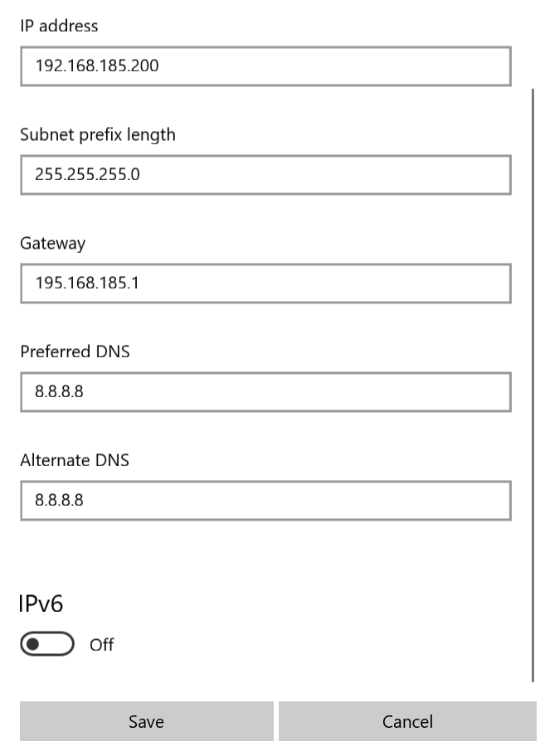Click the Off text beside the IPv6 switch
This screenshot has height=756, width=540.
[x=101, y=645]
